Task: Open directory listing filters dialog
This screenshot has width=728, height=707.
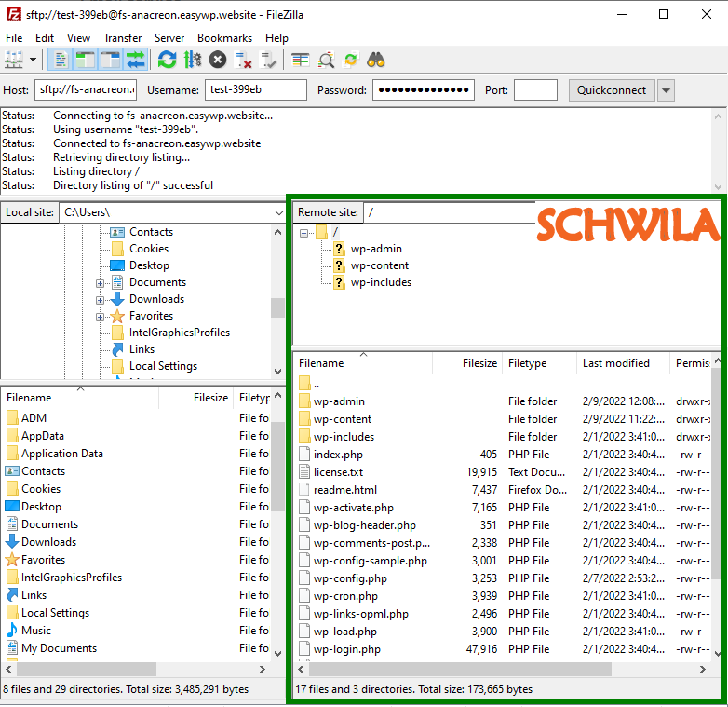Action: pos(301,60)
